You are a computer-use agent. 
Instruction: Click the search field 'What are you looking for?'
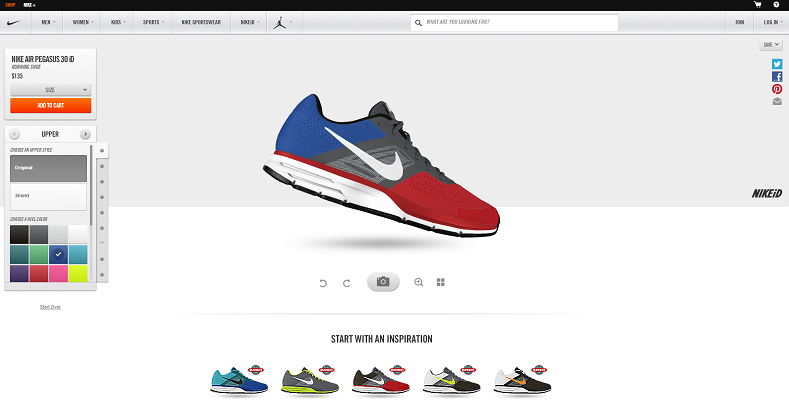[514, 23]
